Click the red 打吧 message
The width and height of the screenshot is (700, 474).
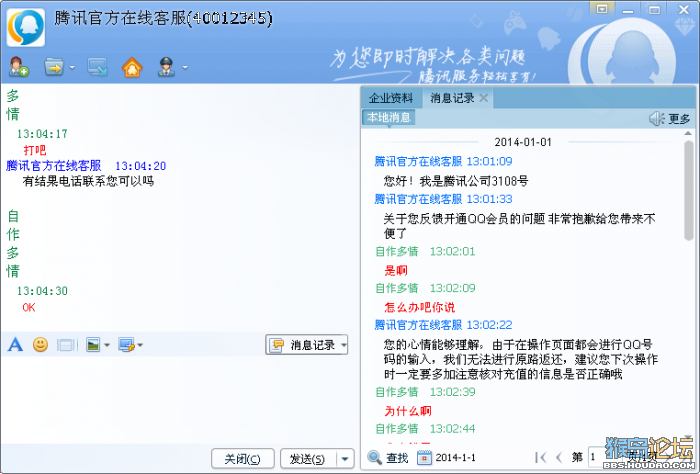click(35, 150)
